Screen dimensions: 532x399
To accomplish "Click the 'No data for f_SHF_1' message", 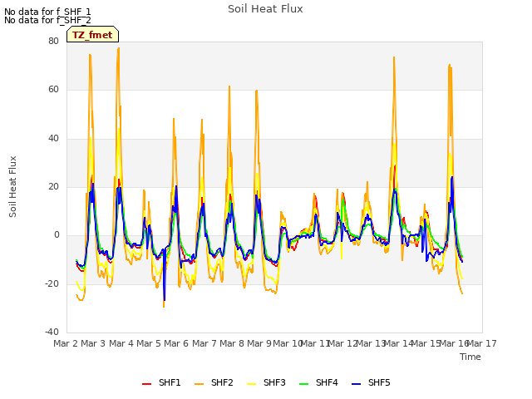I will point(47,12).
